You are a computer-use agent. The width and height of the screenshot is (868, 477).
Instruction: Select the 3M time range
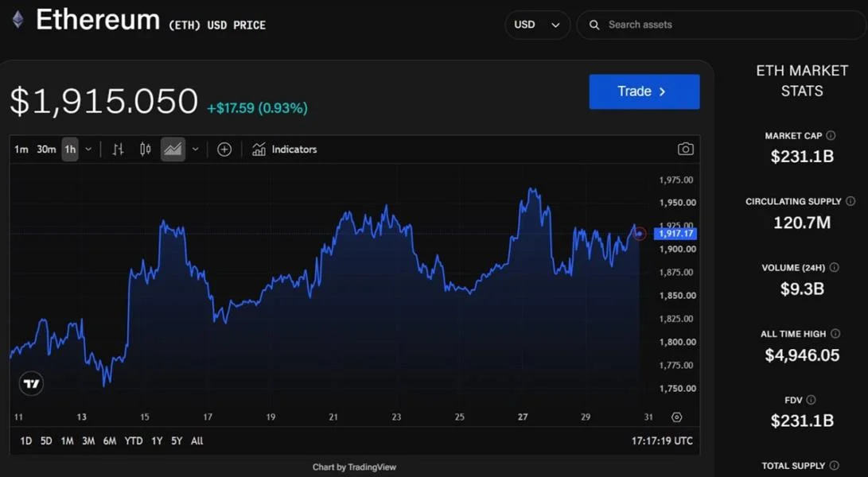point(88,441)
